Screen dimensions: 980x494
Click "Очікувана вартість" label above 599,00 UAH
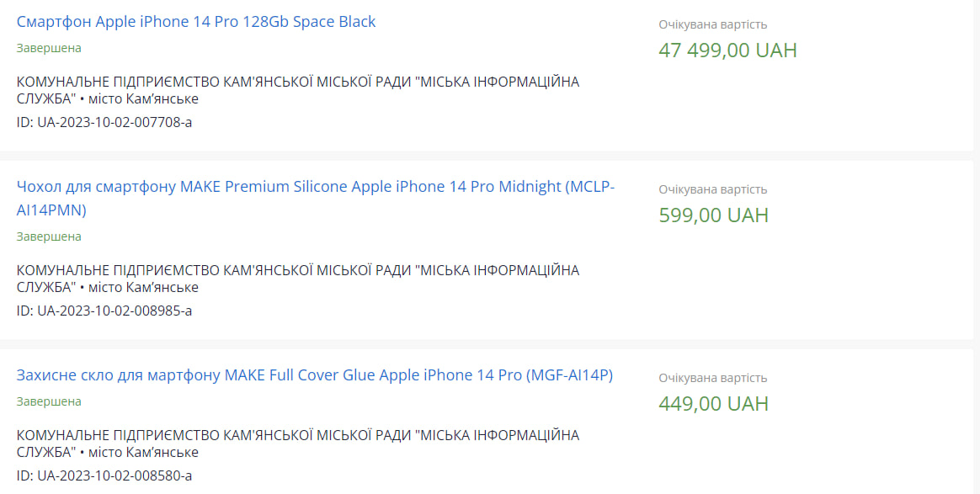coord(712,190)
